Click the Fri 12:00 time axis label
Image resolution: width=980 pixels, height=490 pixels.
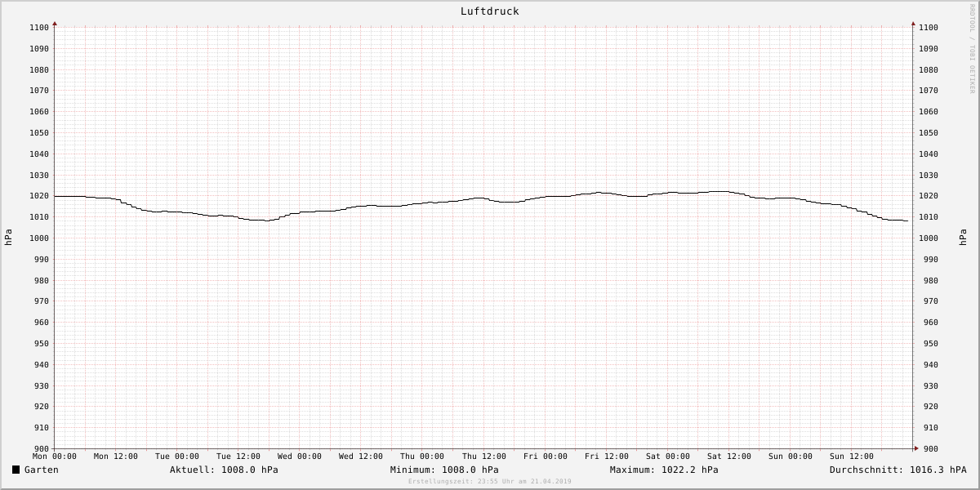coord(607,457)
